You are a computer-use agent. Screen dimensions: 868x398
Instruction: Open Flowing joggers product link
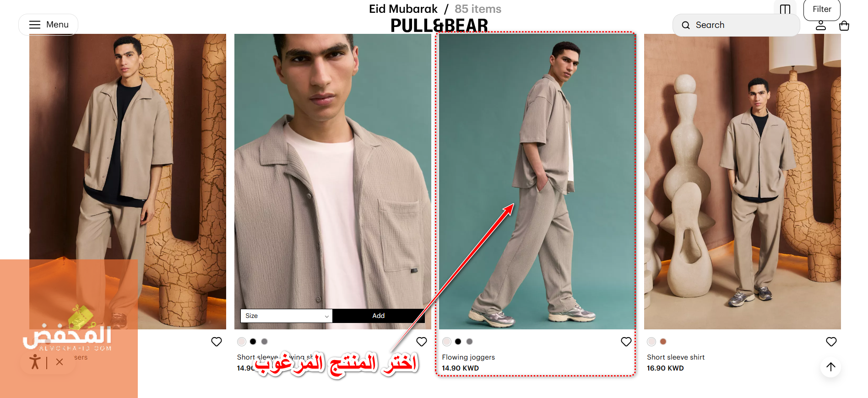[x=468, y=357]
